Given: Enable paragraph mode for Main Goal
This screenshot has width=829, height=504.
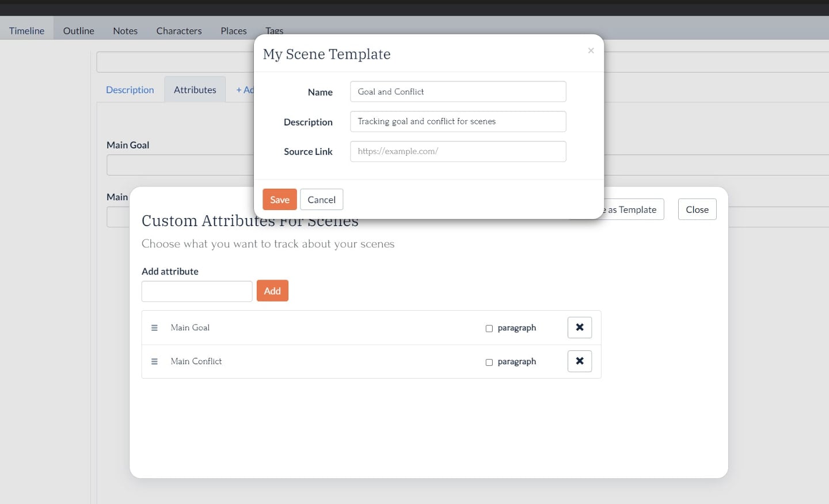Looking at the screenshot, I should coord(489,328).
